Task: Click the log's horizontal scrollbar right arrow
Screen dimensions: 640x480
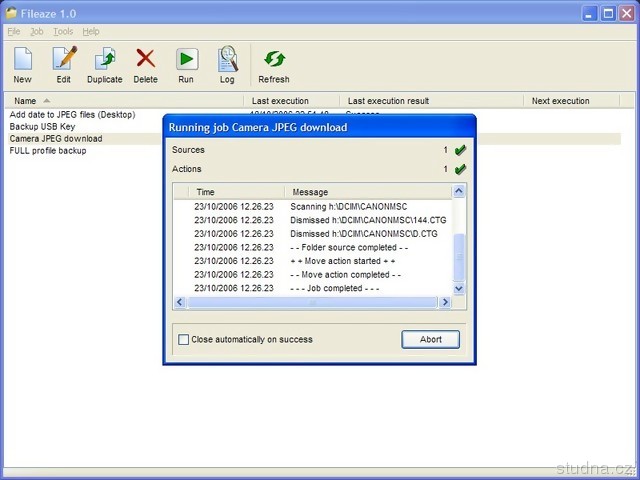Action: pos(445,302)
